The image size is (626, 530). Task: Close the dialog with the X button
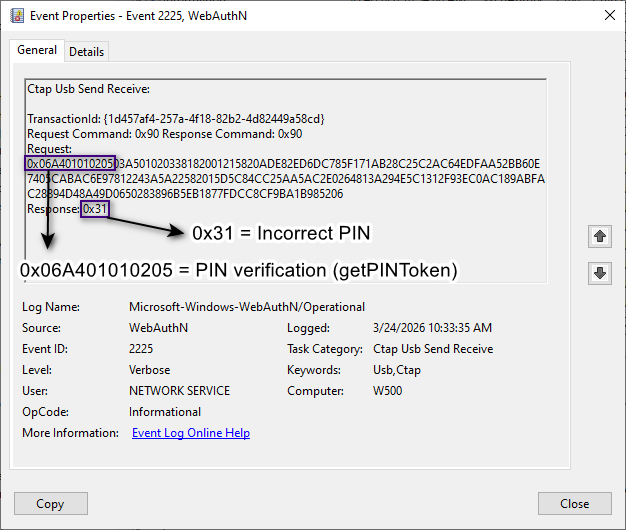(x=610, y=16)
